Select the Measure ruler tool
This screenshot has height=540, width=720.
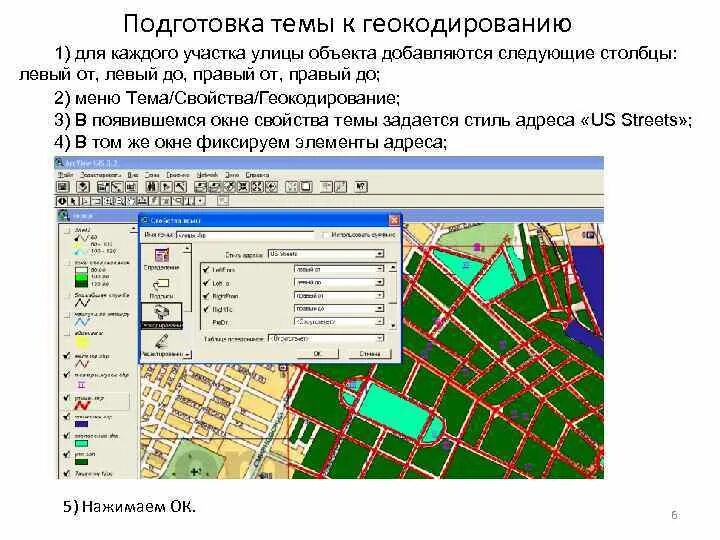point(142,201)
